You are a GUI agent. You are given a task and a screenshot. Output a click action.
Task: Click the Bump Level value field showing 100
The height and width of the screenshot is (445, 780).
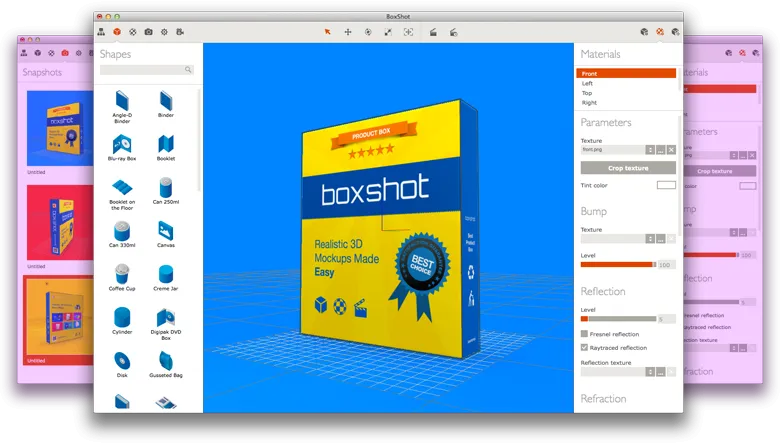point(667,265)
